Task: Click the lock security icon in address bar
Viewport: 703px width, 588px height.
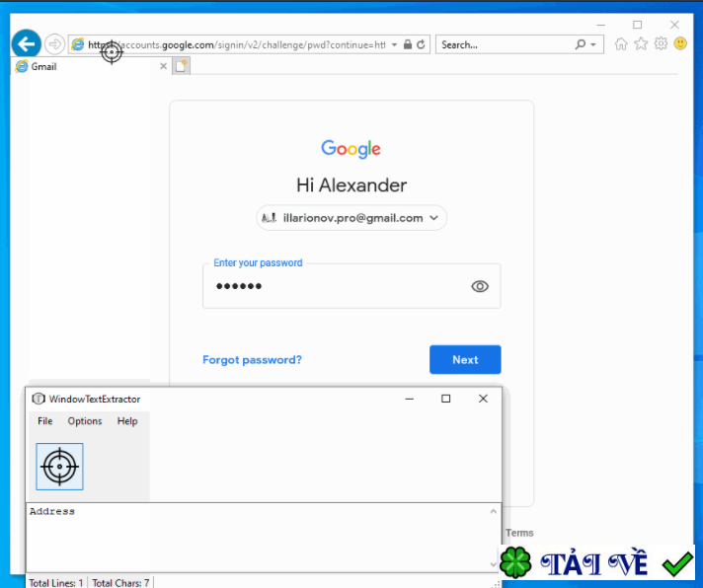Action: pos(408,44)
